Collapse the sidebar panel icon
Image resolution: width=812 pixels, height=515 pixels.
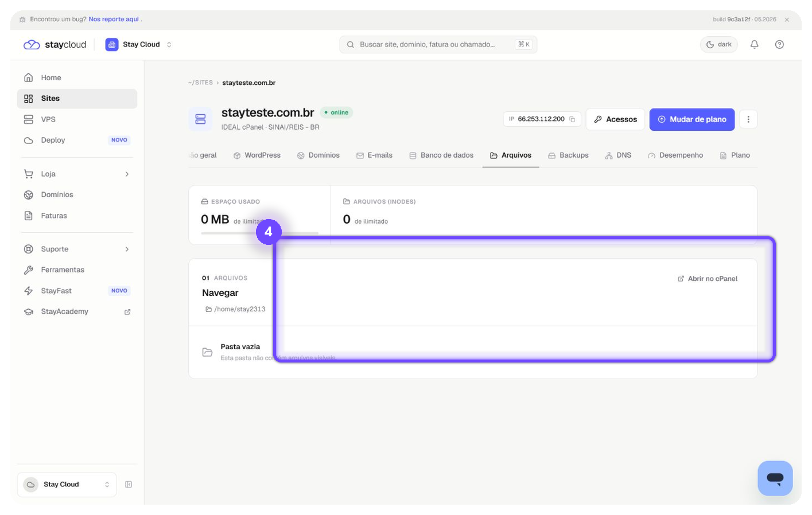click(129, 485)
